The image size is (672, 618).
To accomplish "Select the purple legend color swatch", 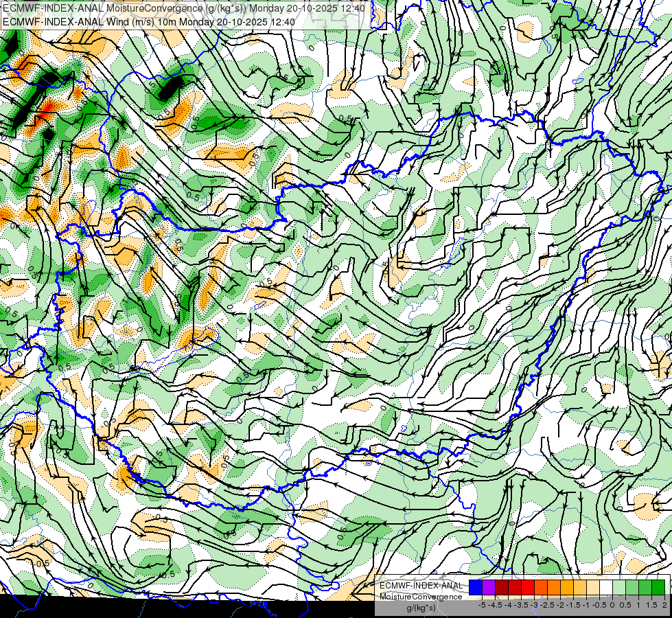I will click(x=489, y=587).
